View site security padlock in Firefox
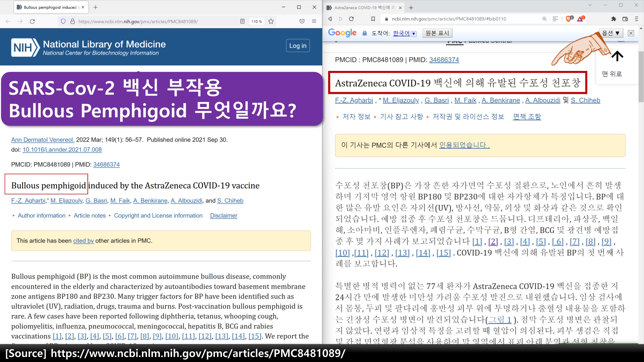This screenshot has width=644, height=362. click(x=73, y=22)
